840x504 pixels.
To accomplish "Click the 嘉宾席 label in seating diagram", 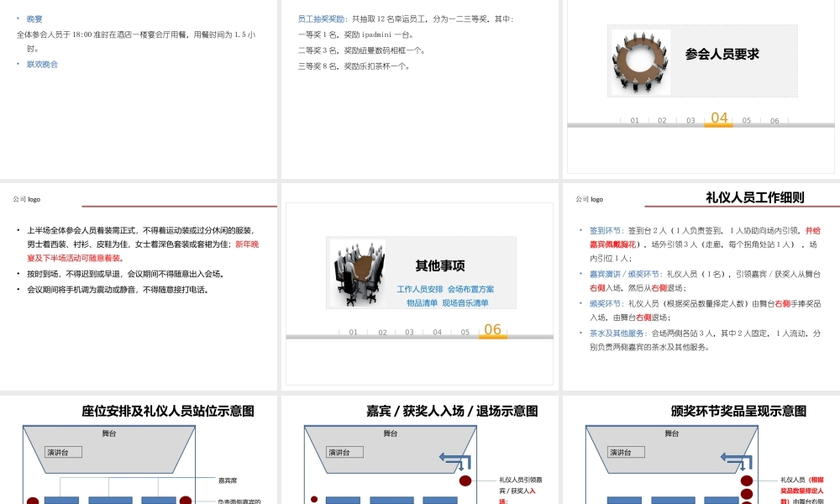I will [x=228, y=480].
